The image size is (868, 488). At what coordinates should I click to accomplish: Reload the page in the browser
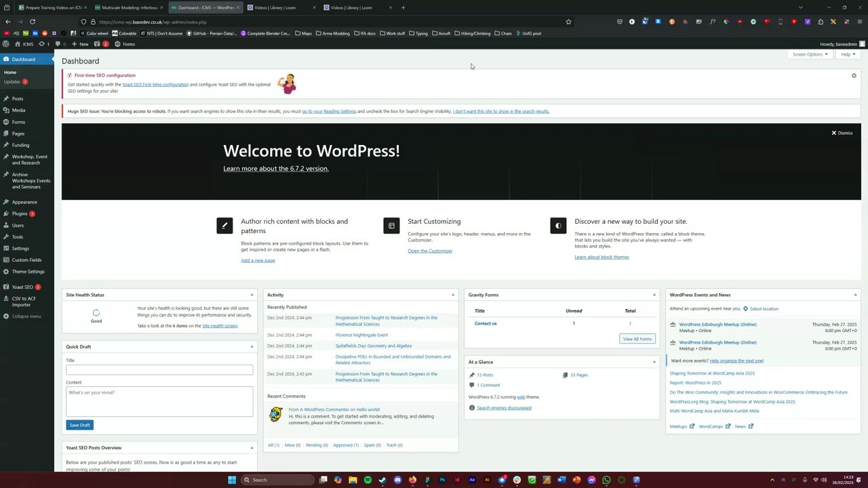point(32,22)
